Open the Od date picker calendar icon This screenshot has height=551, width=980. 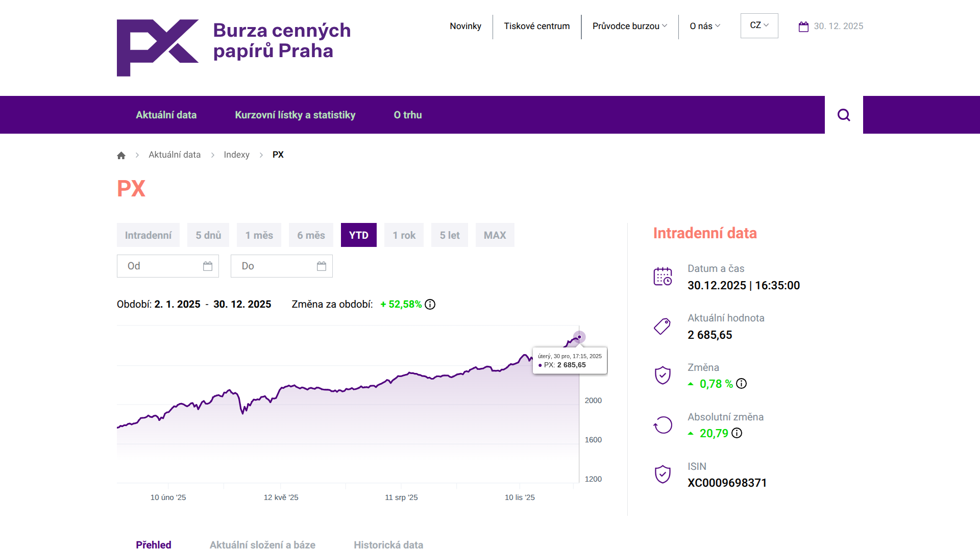(x=208, y=266)
